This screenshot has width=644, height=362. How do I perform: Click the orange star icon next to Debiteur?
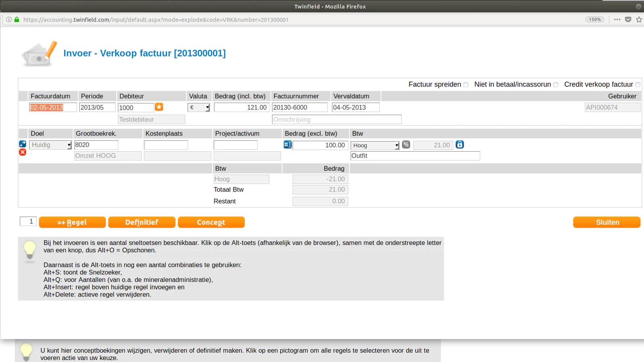point(159,107)
